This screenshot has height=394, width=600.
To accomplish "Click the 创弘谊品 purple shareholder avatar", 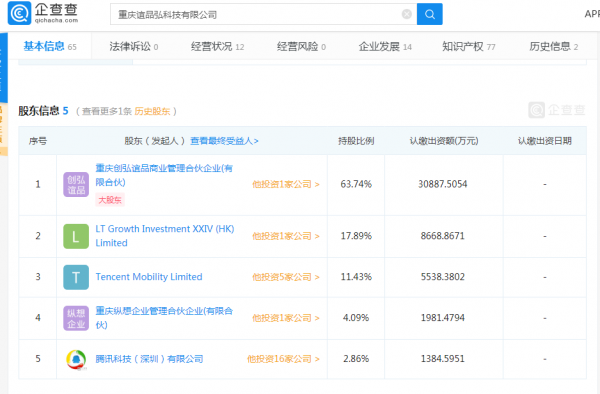I will 76,184.
